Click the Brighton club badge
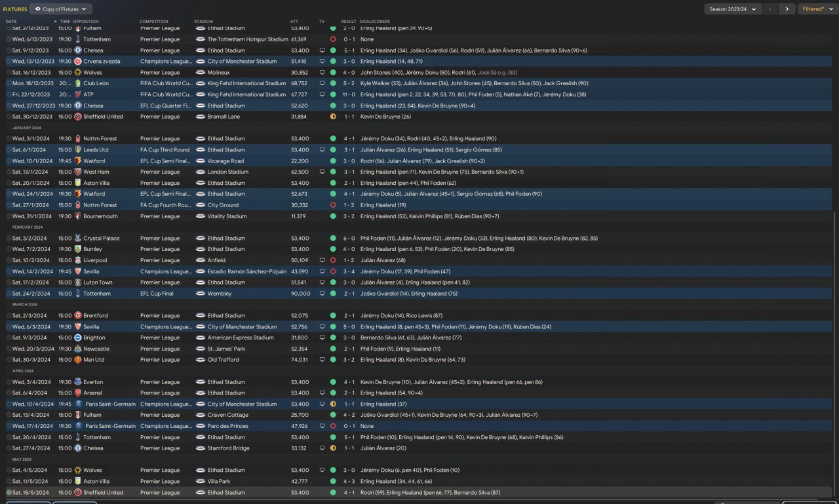Viewport: 839px width, 504px height. point(78,338)
